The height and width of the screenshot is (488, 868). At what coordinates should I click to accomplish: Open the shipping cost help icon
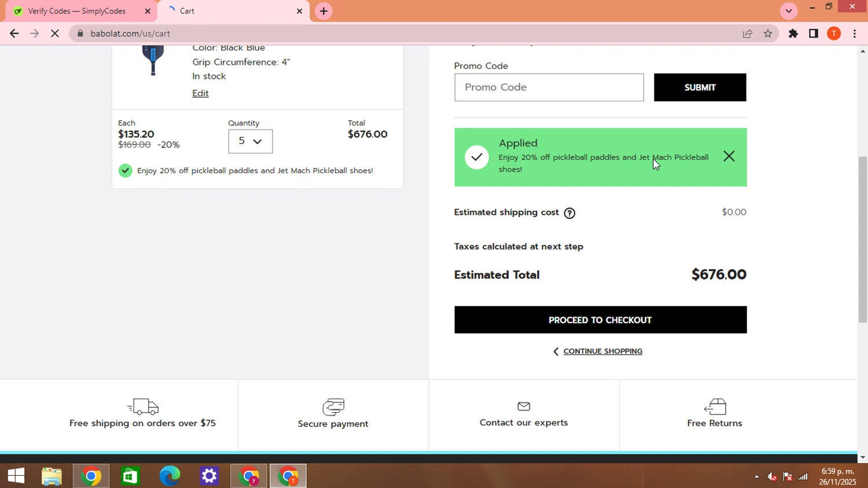pos(569,213)
